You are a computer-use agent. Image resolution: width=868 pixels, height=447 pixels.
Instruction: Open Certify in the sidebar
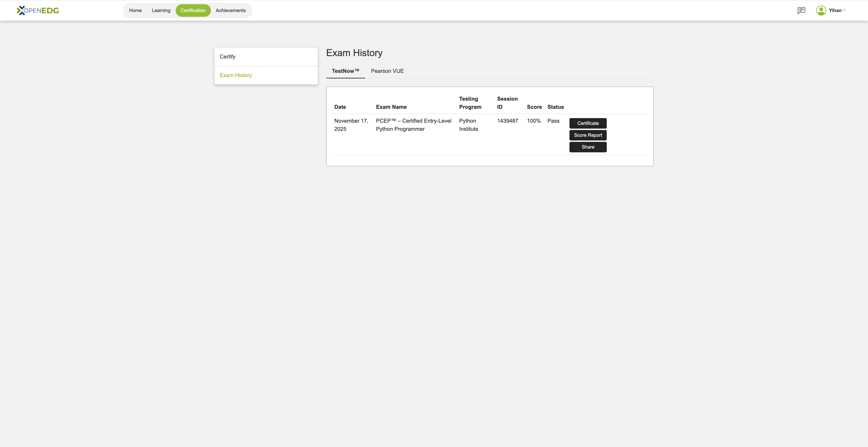click(x=266, y=57)
